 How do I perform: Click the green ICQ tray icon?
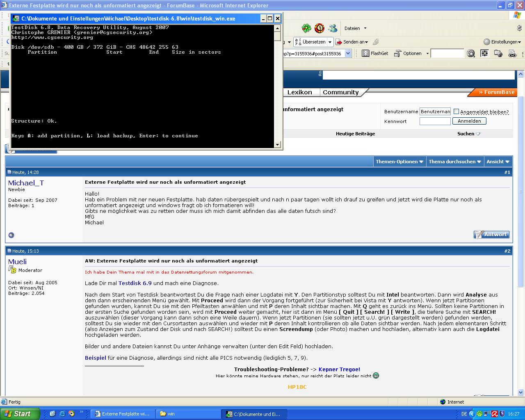[479, 414]
